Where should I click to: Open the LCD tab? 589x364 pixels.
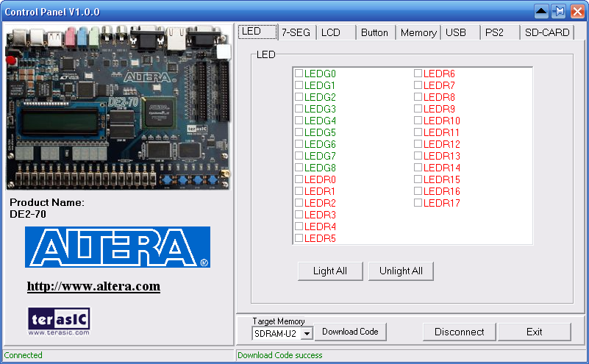click(x=336, y=32)
